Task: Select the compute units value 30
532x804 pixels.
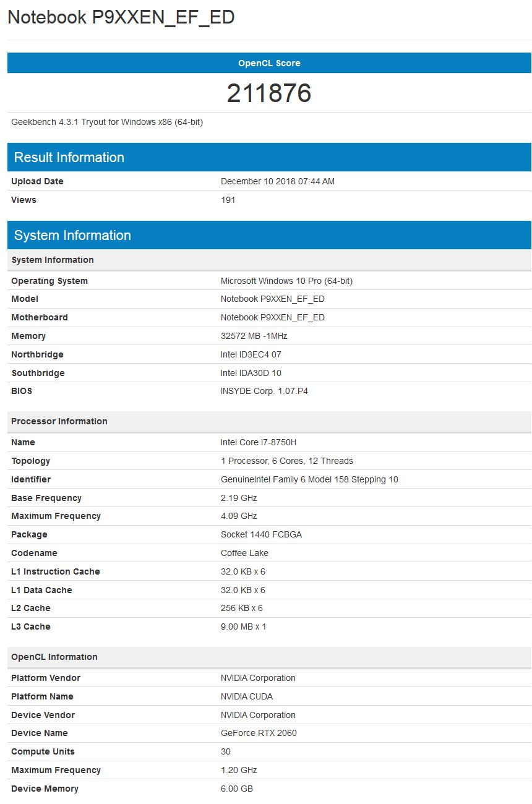Action: (226, 751)
